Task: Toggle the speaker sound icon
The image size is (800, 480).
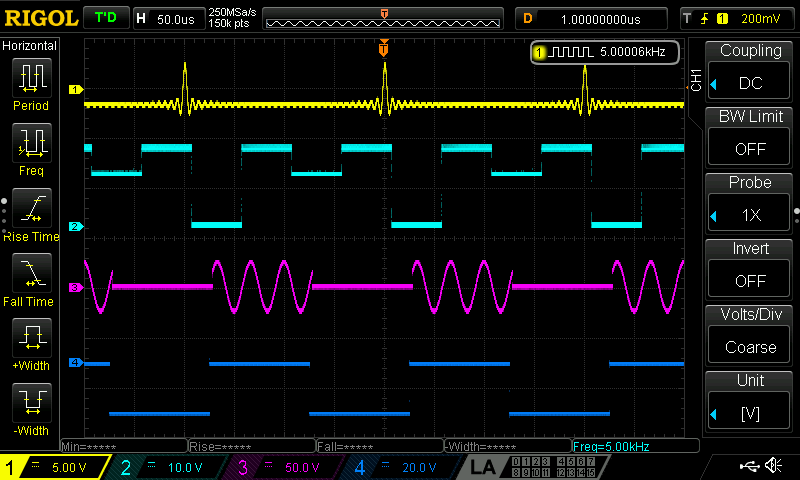Action: [x=772, y=466]
